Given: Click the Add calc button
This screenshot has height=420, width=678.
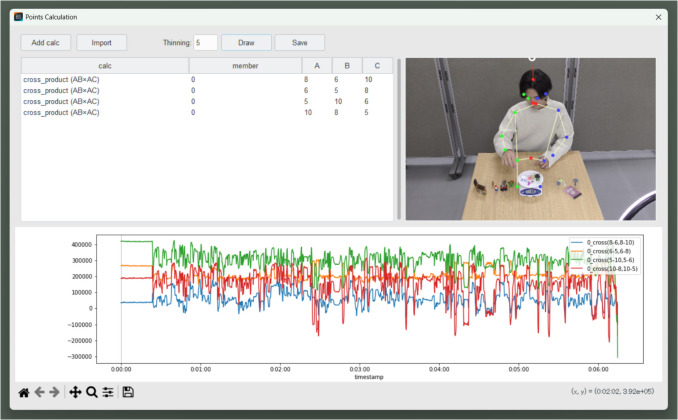Looking at the screenshot, I should point(45,43).
